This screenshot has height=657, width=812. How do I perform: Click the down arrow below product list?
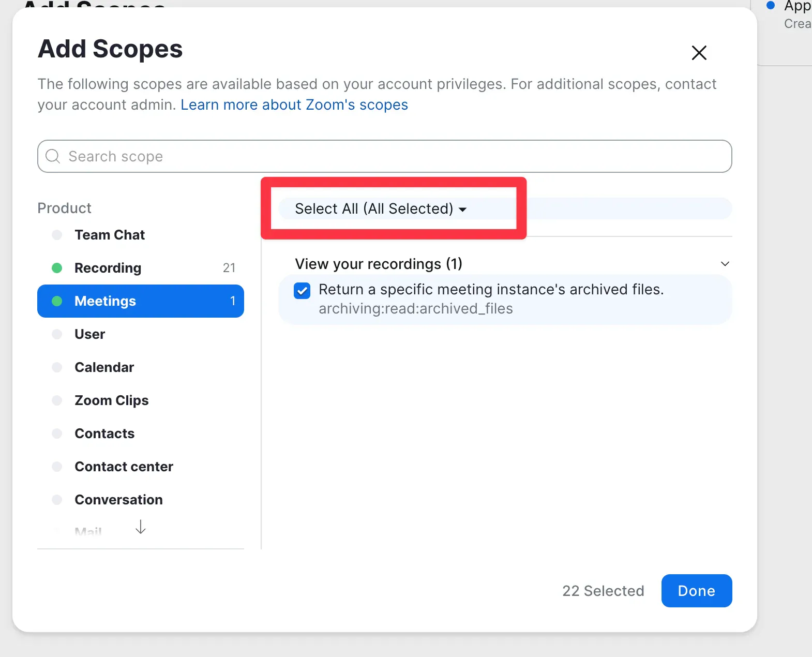[141, 527]
